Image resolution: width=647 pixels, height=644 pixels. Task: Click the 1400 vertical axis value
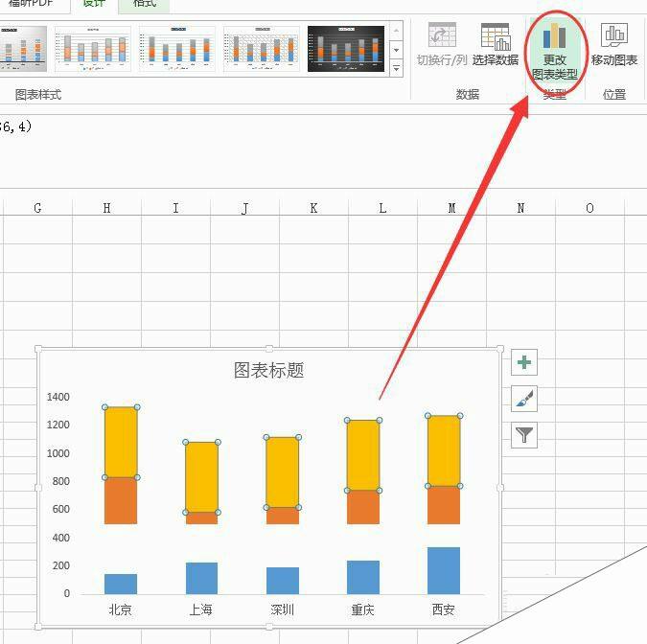tap(58, 397)
